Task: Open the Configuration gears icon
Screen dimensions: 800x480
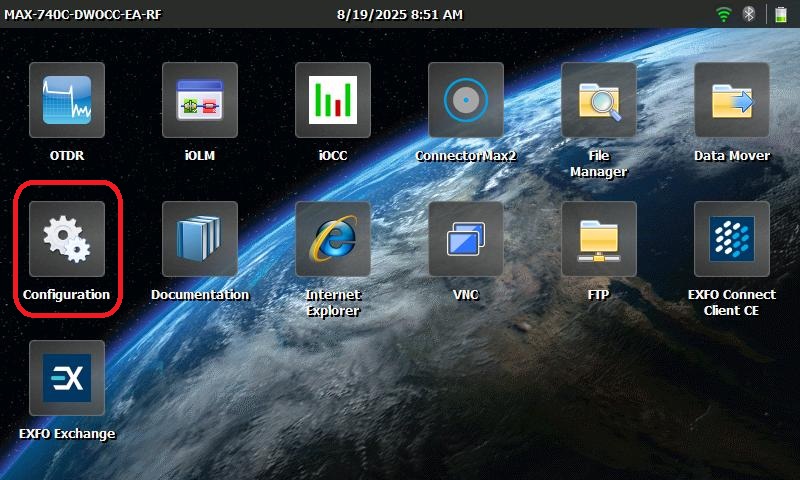Action: (67, 239)
